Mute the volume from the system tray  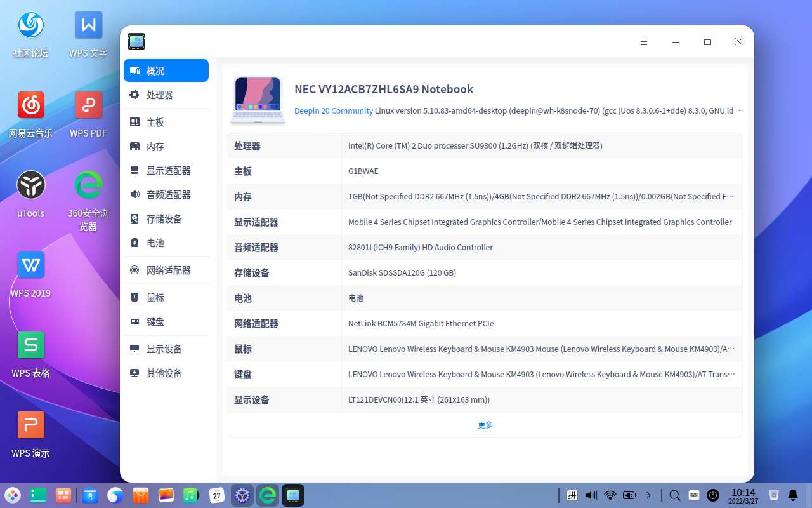click(590, 495)
